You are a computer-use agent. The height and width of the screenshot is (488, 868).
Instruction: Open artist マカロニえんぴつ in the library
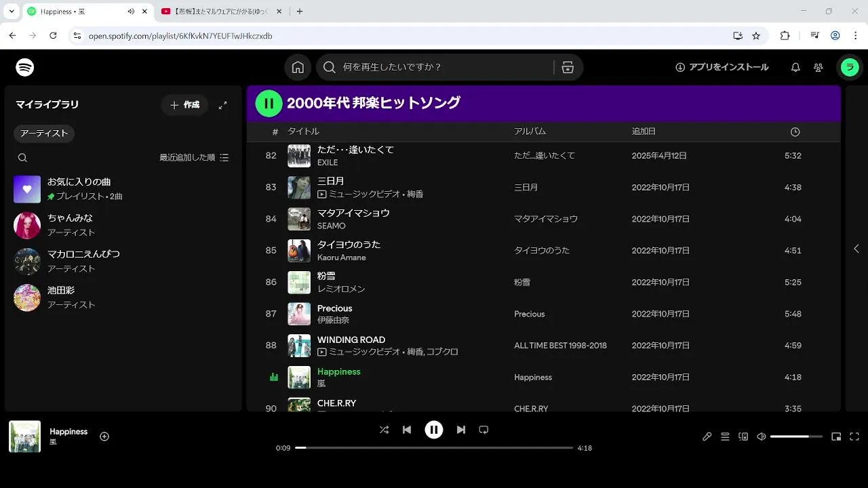tap(123, 261)
